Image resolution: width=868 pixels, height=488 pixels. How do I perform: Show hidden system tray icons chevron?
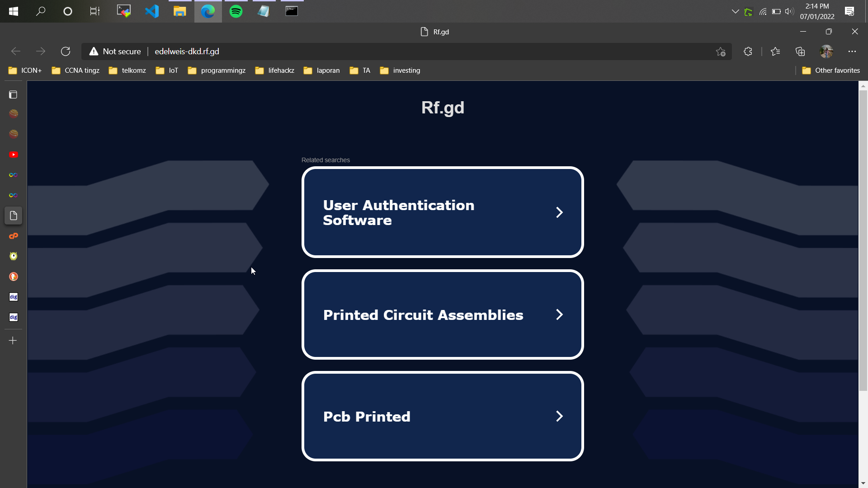click(735, 11)
